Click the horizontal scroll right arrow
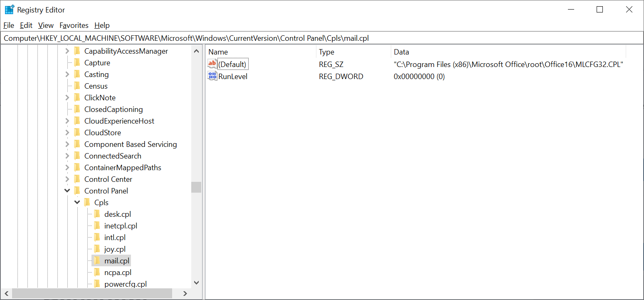The height and width of the screenshot is (300, 644). pos(185,293)
